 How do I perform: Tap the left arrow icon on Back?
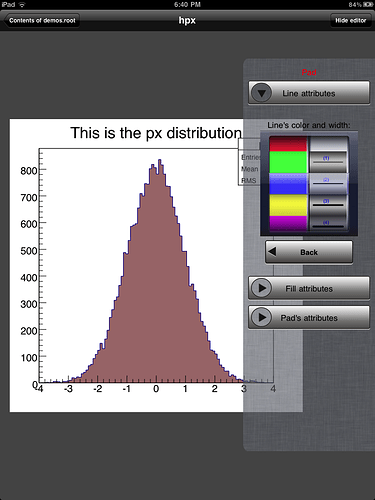[x=272, y=252]
